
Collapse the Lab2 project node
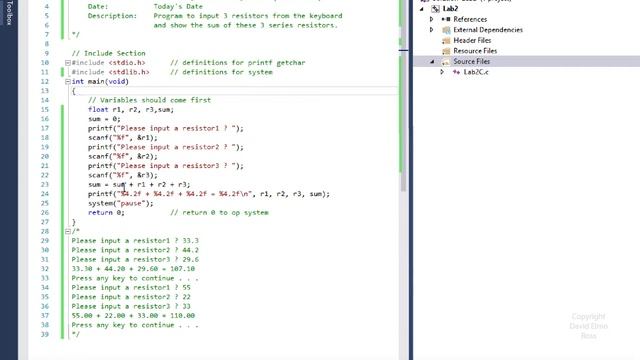[422, 9]
